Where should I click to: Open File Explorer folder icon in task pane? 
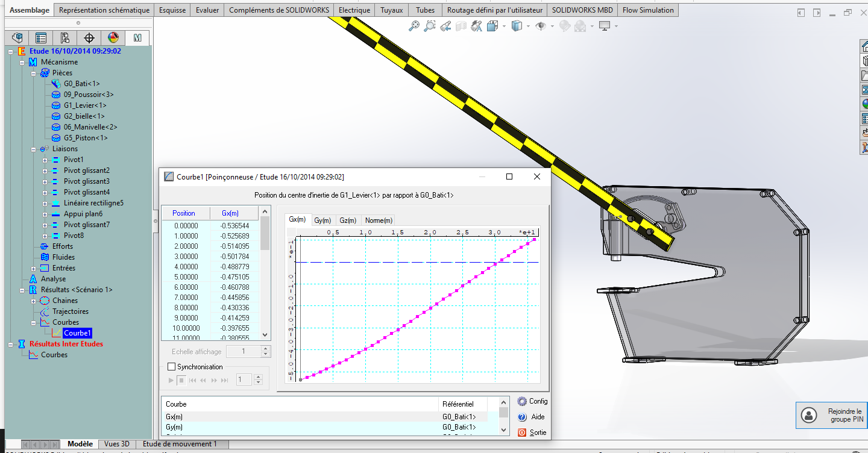pos(864,75)
